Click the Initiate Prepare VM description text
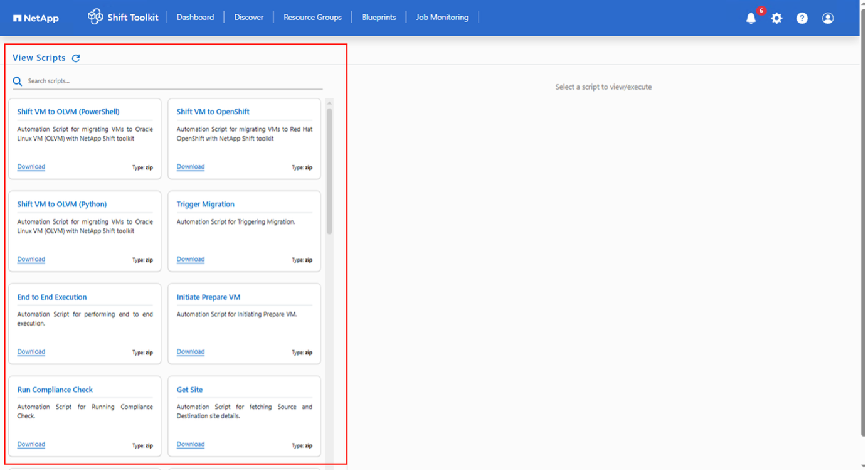868x473 pixels. [x=238, y=316]
